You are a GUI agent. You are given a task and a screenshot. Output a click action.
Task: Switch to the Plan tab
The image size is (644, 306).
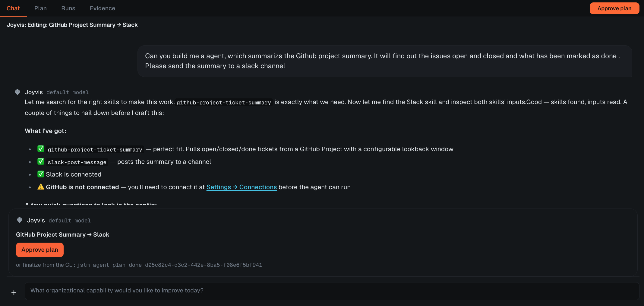[x=40, y=8]
